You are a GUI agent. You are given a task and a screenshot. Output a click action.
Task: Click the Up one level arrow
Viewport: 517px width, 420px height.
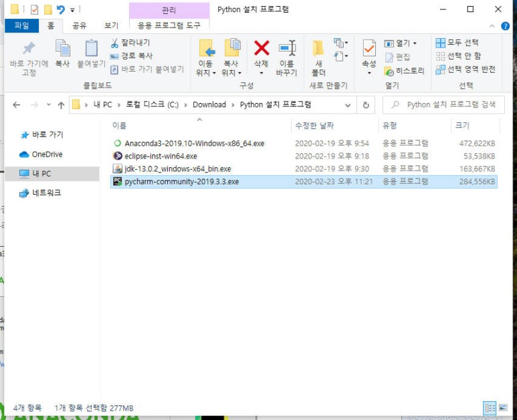[61, 105]
